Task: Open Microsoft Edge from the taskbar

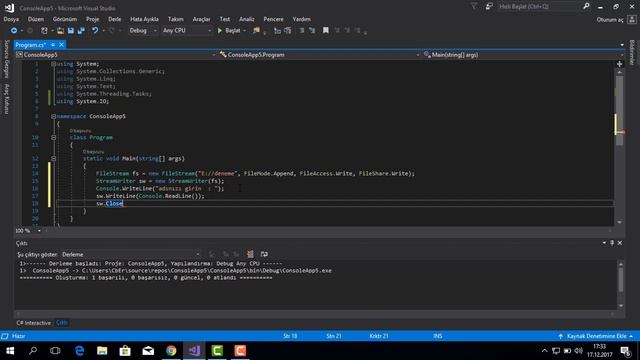Action: point(79,351)
